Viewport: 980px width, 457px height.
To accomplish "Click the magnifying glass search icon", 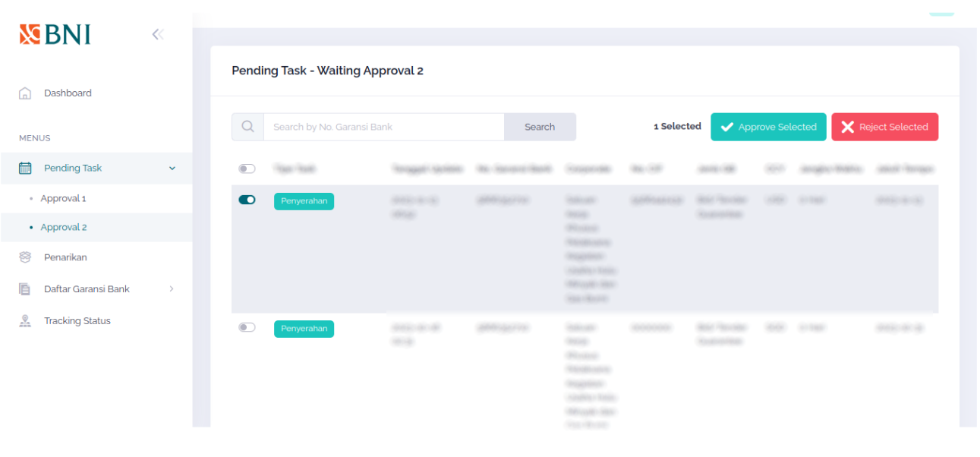I will [x=247, y=127].
